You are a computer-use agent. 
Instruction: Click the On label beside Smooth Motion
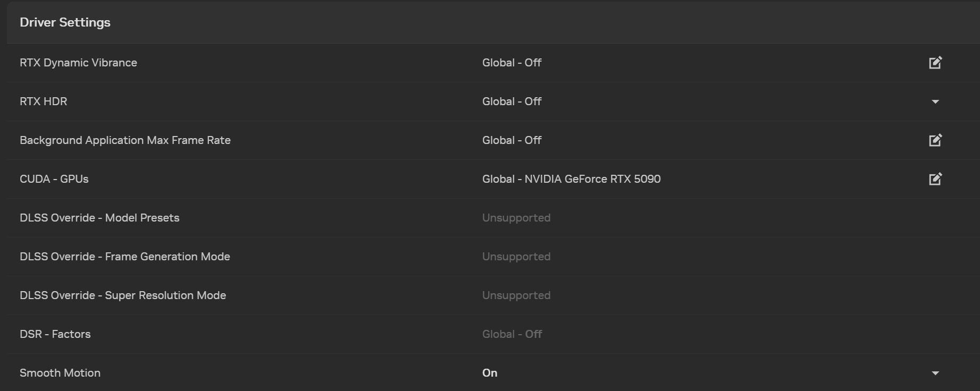489,373
